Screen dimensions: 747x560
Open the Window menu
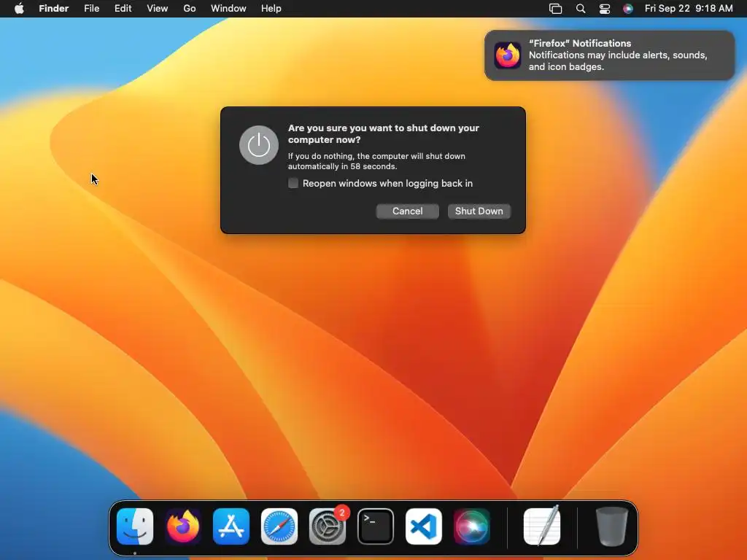(228, 9)
